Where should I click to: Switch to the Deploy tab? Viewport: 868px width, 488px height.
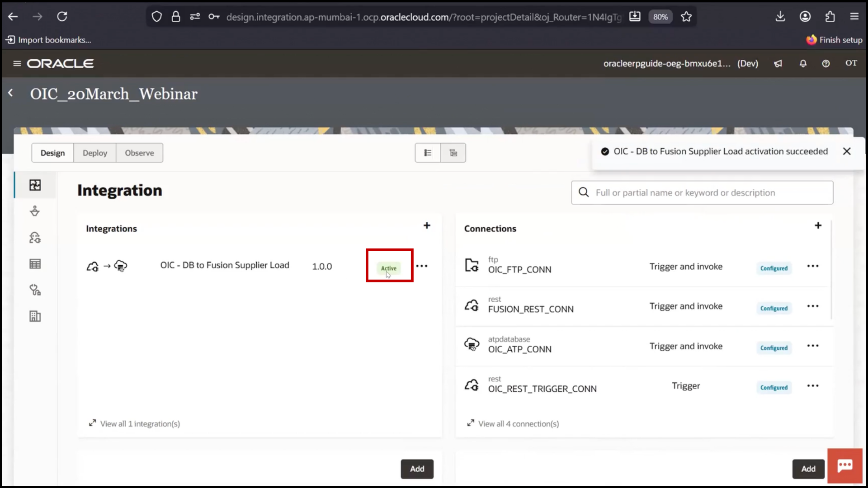pos(95,153)
